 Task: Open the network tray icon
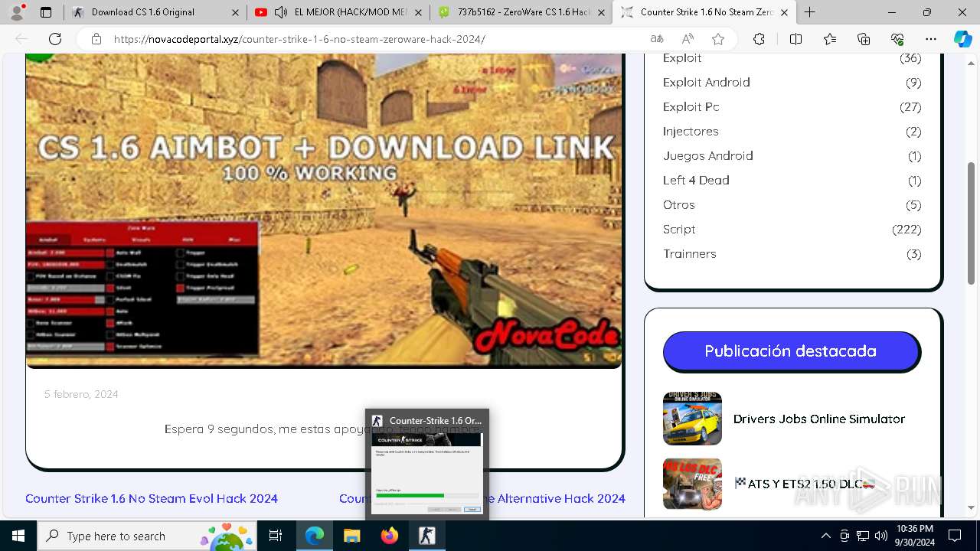863,536
